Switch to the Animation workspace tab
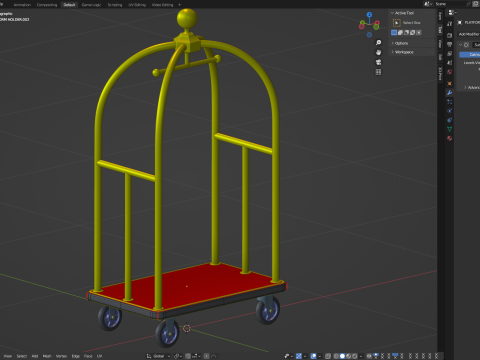480x360 pixels. [x=22, y=5]
